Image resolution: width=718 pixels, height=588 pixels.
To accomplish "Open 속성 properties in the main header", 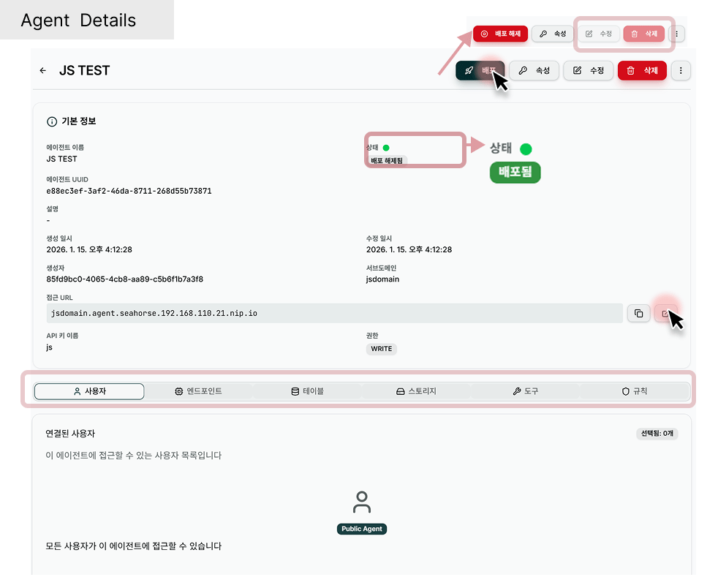I will pos(534,70).
